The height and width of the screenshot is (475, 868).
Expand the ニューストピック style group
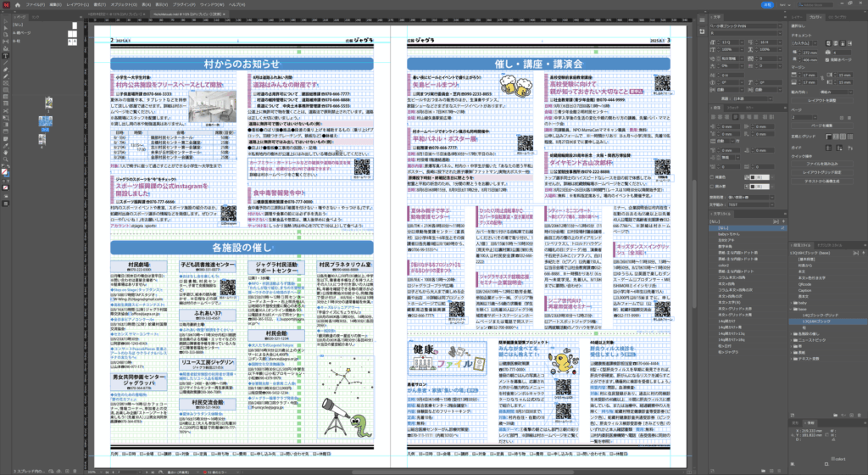click(x=791, y=340)
